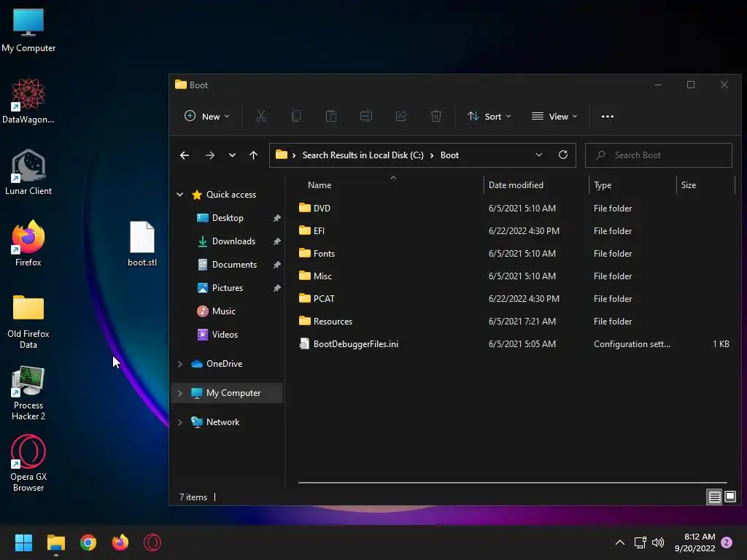Open Downloads in Quick access

tap(233, 241)
